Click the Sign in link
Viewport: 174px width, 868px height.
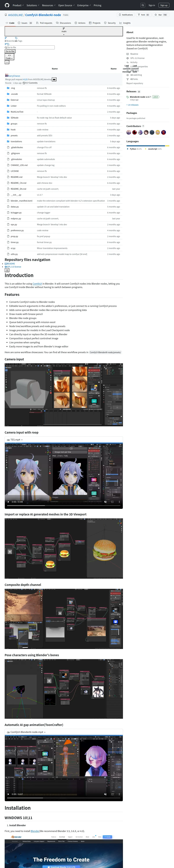[x=152, y=5]
